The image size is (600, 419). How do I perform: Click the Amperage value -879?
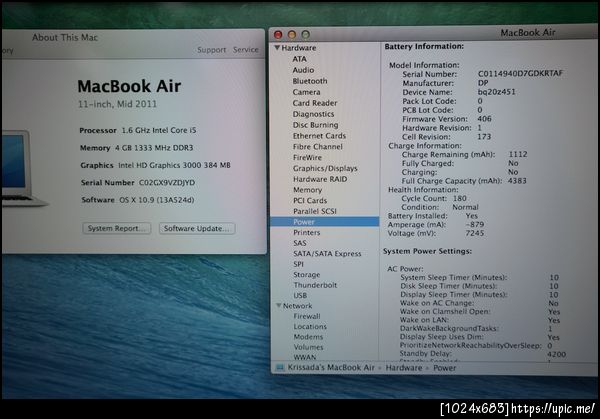475,225
